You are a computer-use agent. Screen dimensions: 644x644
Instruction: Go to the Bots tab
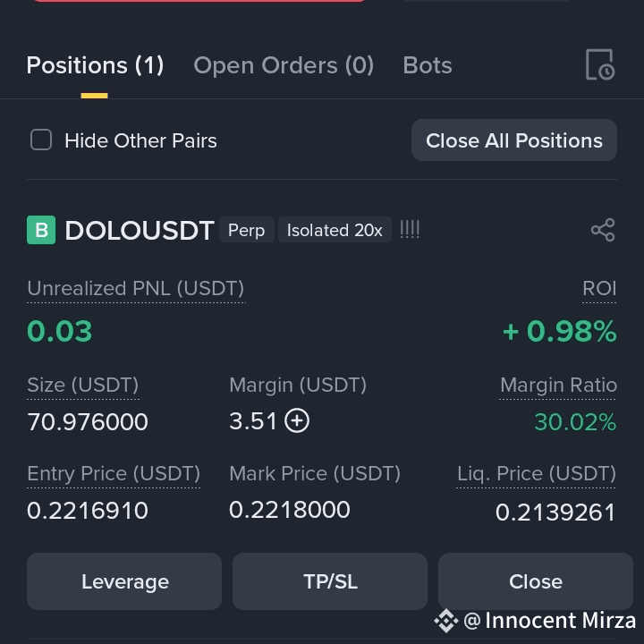(428, 65)
